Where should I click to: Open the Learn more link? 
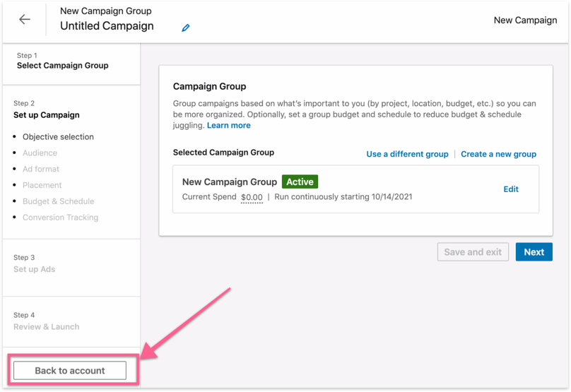[228, 125]
